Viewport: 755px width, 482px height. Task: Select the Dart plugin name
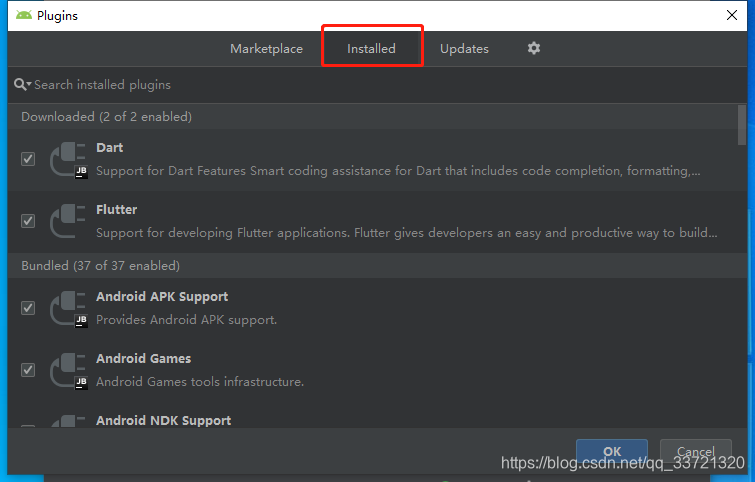(x=109, y=148)
